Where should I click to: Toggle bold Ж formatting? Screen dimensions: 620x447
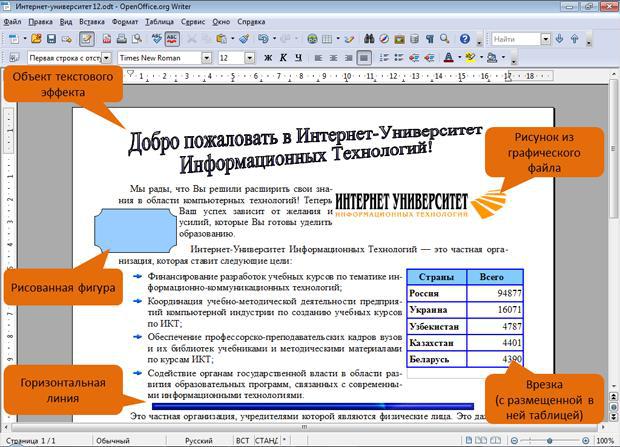pos(268,58)
